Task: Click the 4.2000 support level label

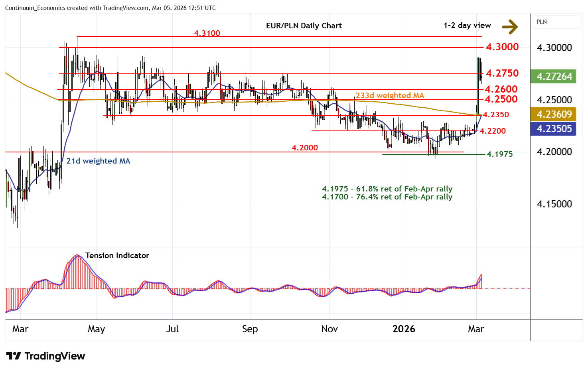Action: pyautogui.click(x=305, y=148)
